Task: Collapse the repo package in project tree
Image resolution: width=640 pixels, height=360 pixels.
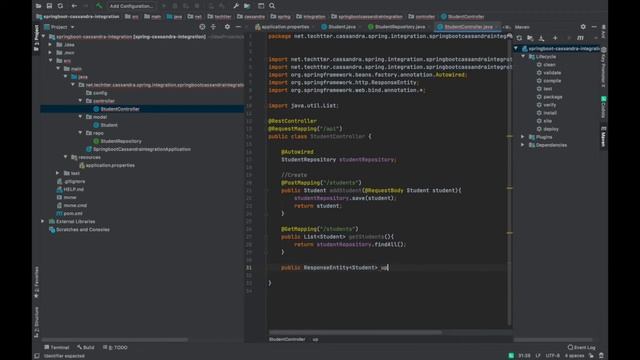Action: (80, 133)
